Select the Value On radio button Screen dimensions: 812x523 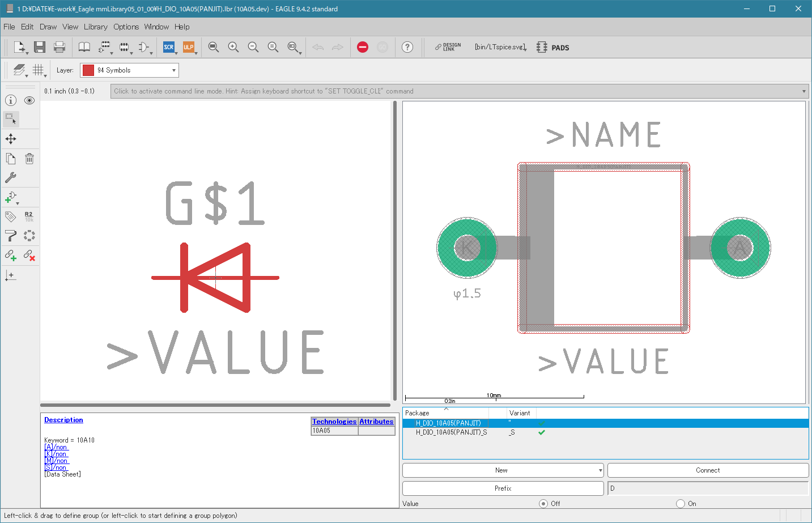click(x=681, y=503)
